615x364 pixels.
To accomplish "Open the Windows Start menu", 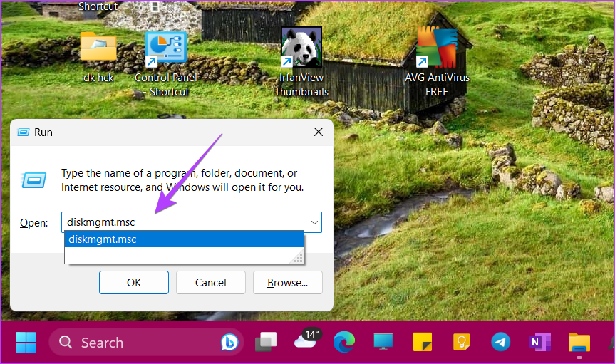I will (26, 343).
